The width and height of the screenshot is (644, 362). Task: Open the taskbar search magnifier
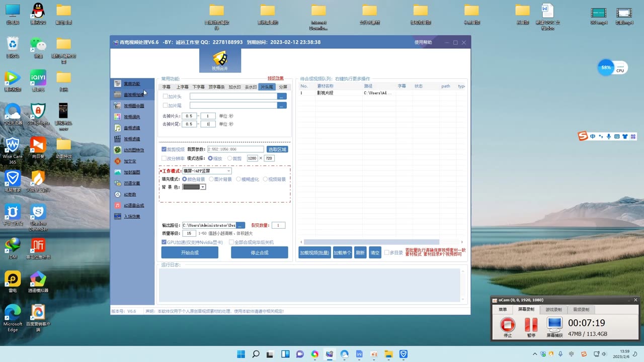pyautogui.click(x=256, y=354)
